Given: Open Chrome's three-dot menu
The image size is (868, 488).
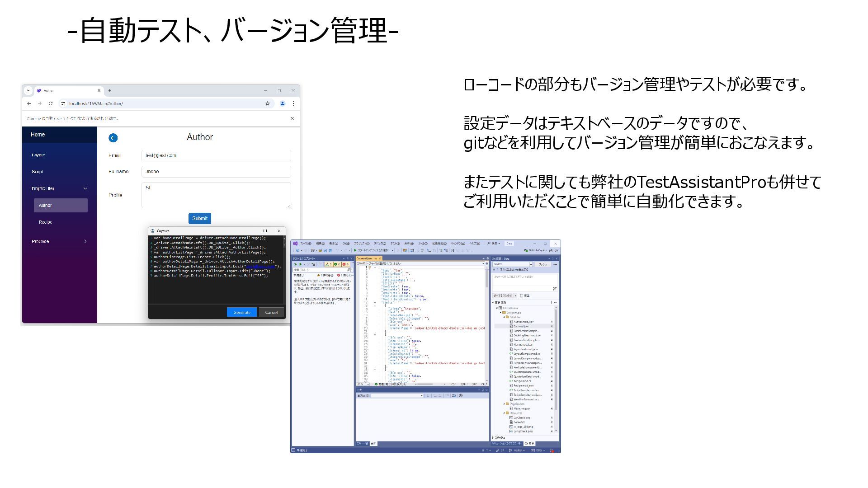Looking at the screenshot, I should (x=293, y=103).
